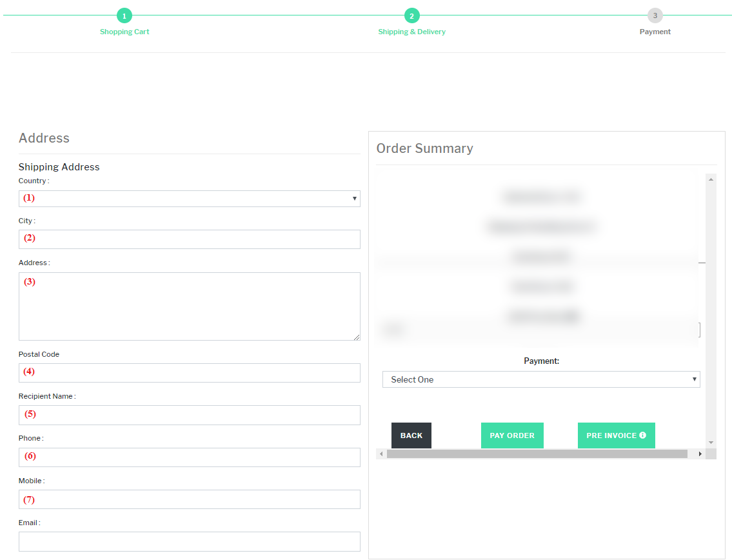Click the horizontal scrollbar right arrow
The height and width of the screenshot is (560, 732).
pyautogui.click(x=700, y=454)
